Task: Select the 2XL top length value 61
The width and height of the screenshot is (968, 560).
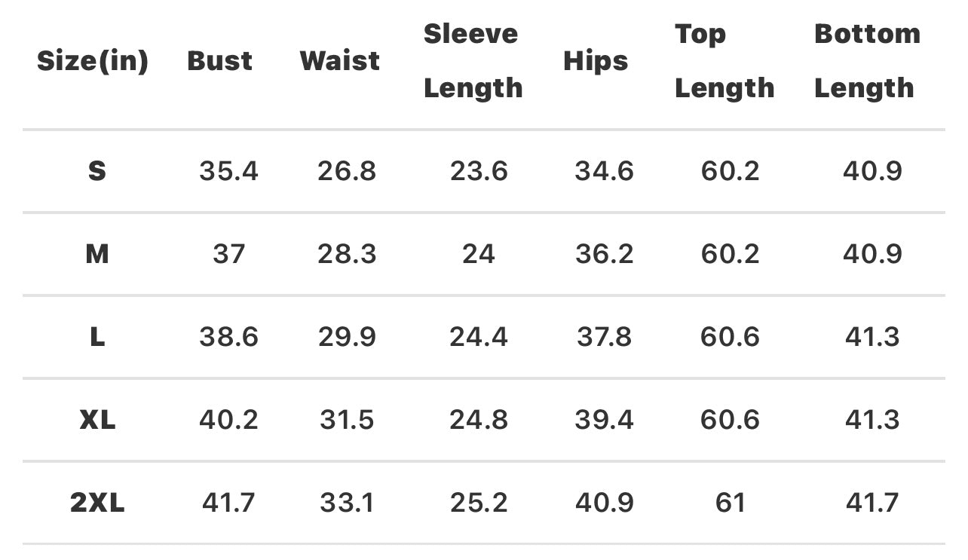Action: coord(730,503)
